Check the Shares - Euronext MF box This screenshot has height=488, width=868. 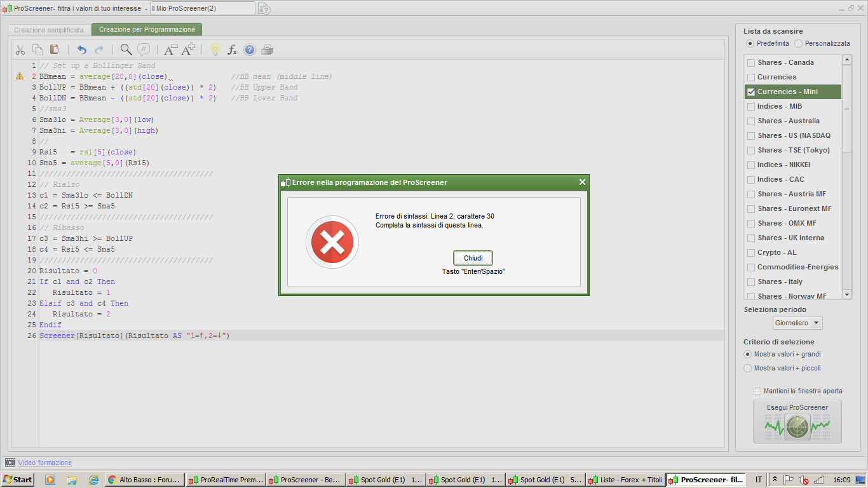coord(751,208)
